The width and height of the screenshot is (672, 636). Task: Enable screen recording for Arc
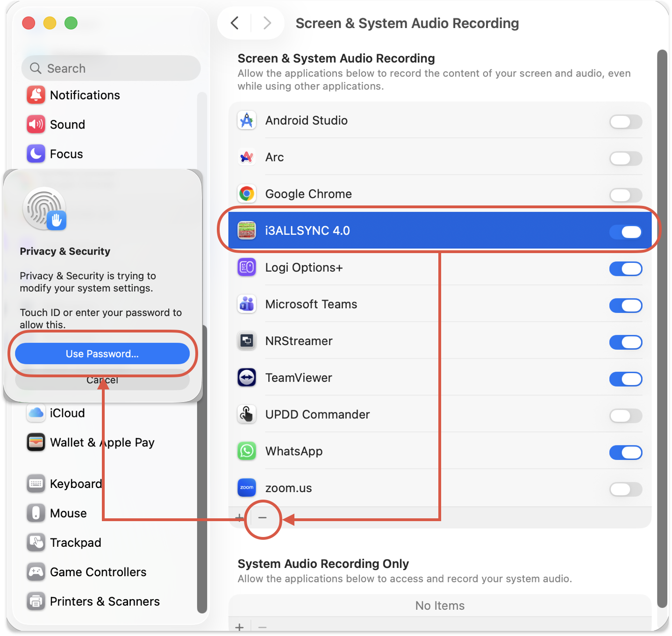click(x=626, y=158)
